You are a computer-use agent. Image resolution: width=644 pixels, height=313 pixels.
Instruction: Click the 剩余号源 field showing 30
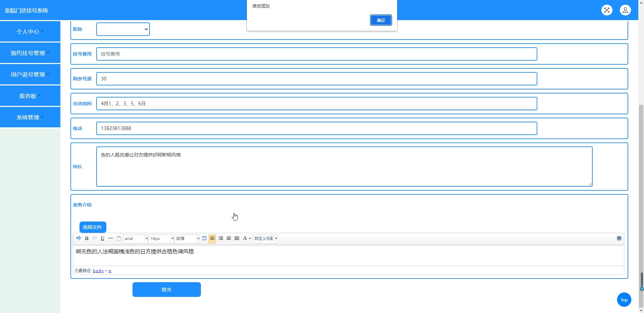tap(317, 79)
